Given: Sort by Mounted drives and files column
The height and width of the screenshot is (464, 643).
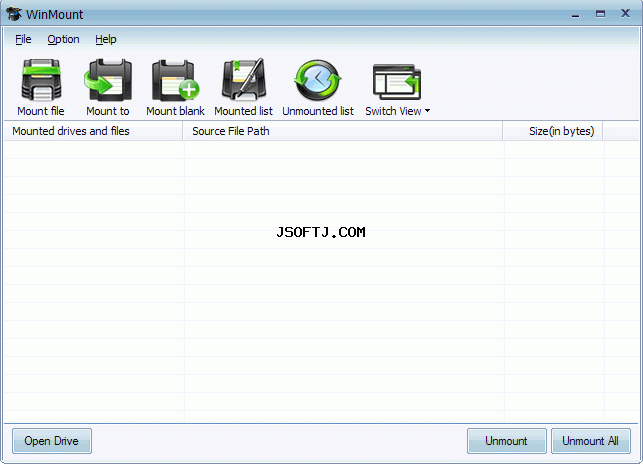Looking at the screenshot, I should pyautogui.click(x=93, y=131).
